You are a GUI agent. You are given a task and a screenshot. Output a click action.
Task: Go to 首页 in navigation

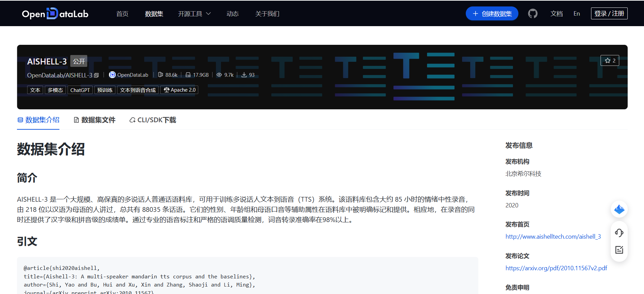[122, 14]
